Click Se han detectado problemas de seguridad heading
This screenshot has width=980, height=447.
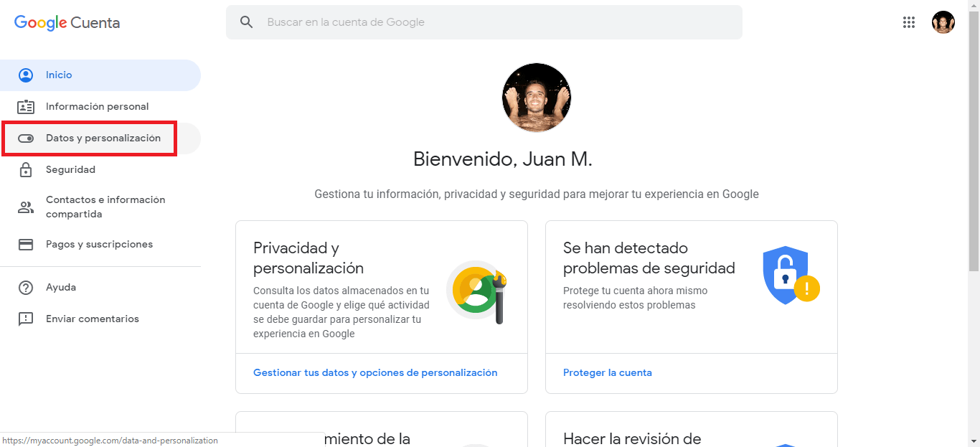click(649, 258)
